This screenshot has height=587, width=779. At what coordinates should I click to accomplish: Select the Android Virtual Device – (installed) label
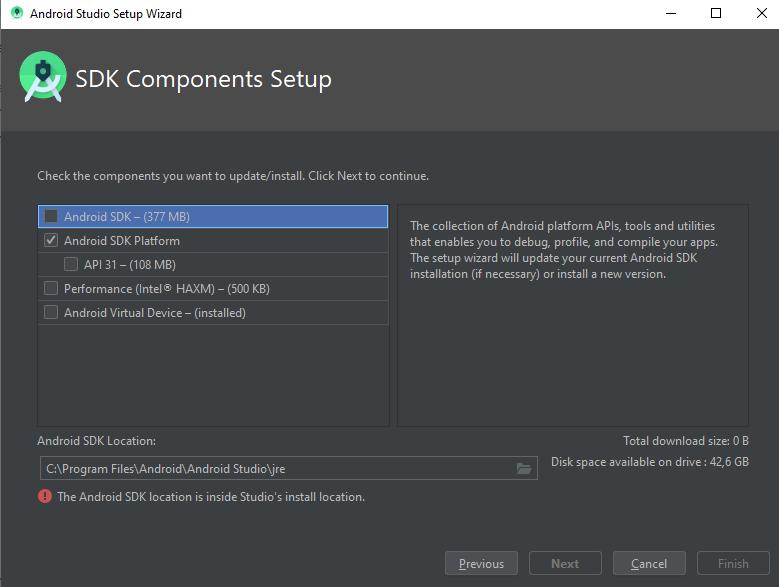pyautogui.click(x=155, y=312)
